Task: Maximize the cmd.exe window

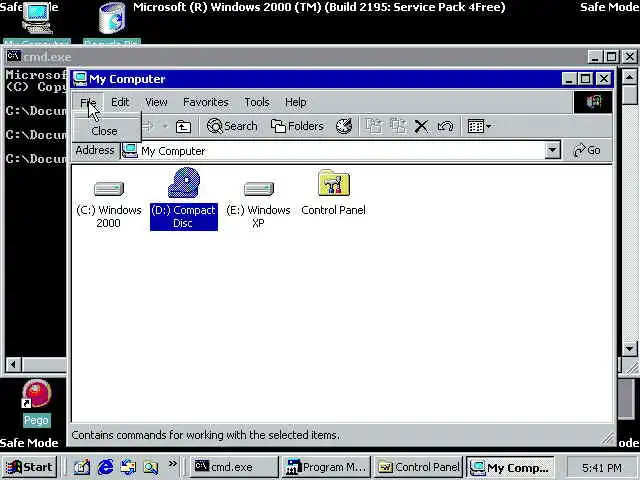Action: point(611,57)
